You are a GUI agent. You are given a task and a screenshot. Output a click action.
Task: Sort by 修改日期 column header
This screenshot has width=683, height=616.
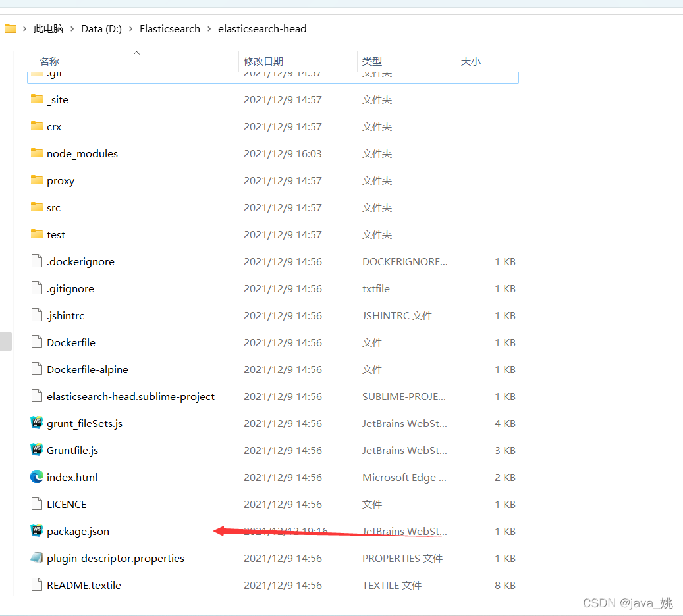click(263, 61)
